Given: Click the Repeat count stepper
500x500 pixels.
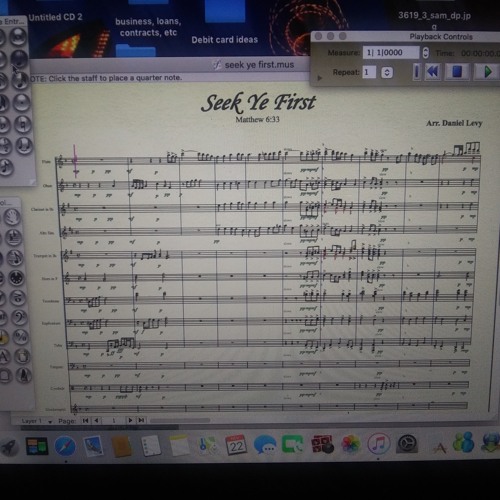Looking at the screenshot, I should coord(387,72).
